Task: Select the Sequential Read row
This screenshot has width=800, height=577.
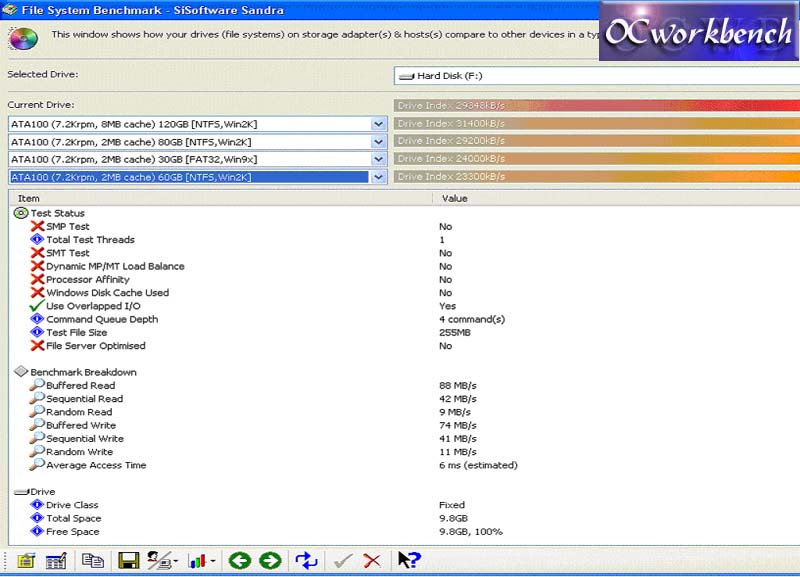Action: (x=404, y=399)
